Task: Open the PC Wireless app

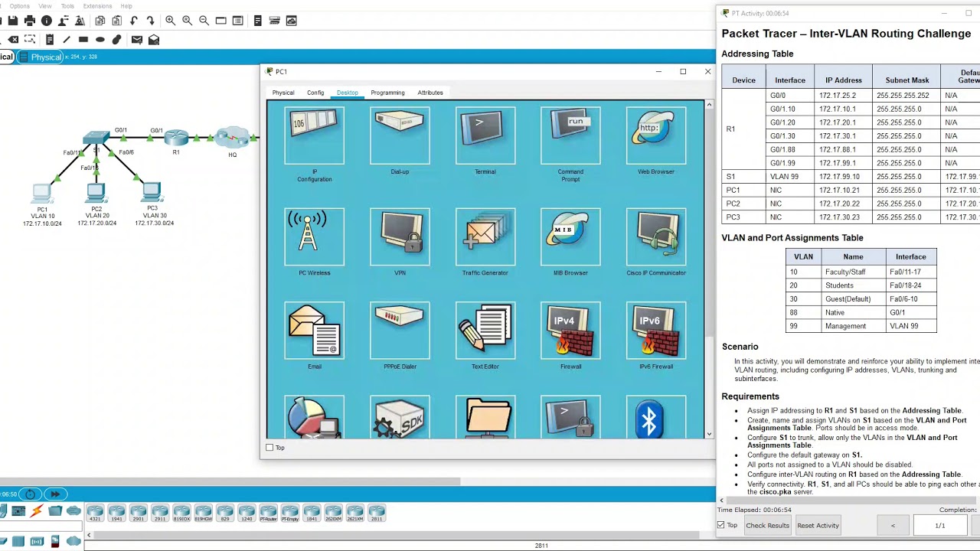Action: (x=314, y=237)
